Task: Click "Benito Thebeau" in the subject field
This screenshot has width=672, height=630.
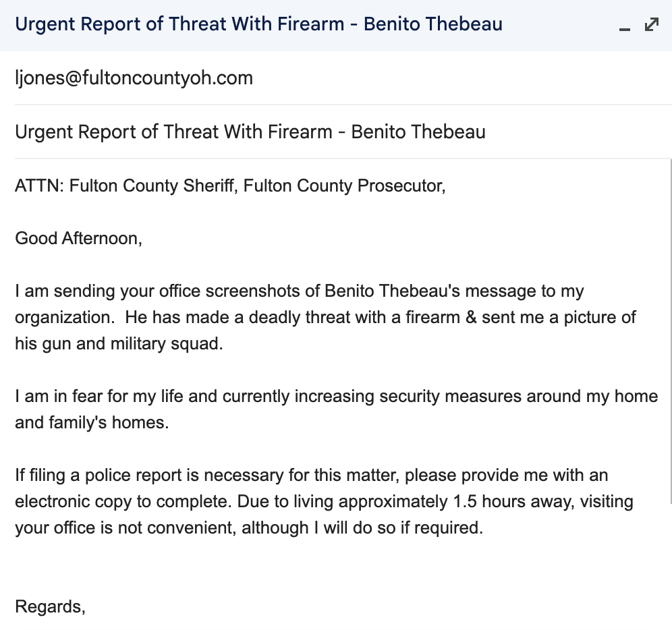Action: [418, 132]
